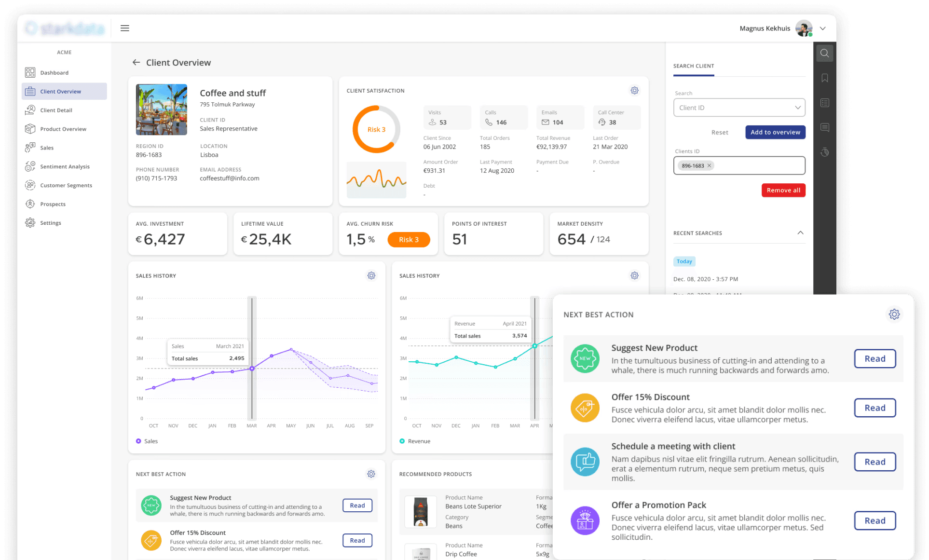Collapse the Recent Searches section
Image resolution: width=929 pixels, height=560 pixels.
coord(800,233)
